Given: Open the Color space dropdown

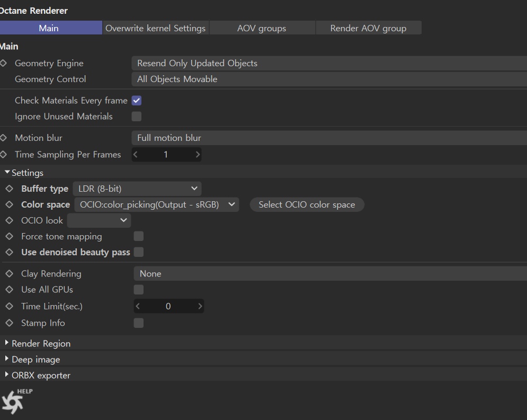Looking at the screenshot, I should click(157, 204).
